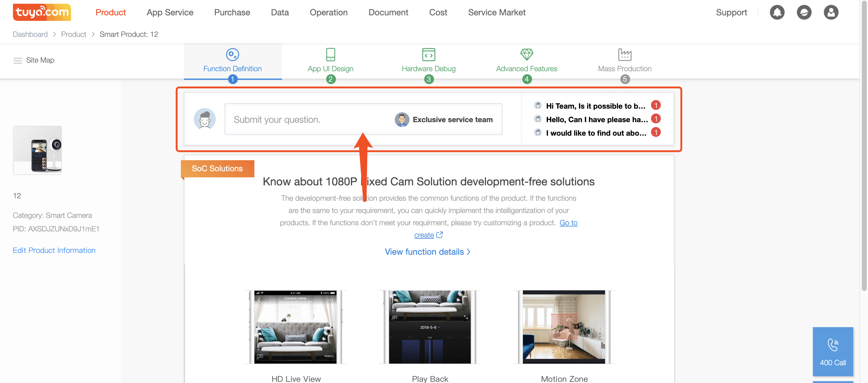868x383 pixels.
Task: Click the PID AXSDJZUNxD9J1mE1 text
Action: 56,229
